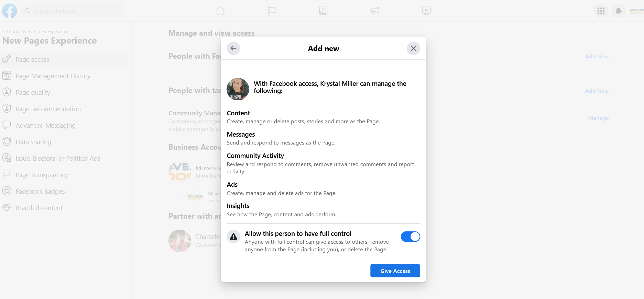Click the partner account profile picture

pyautogui.click(x=179, y=241)
